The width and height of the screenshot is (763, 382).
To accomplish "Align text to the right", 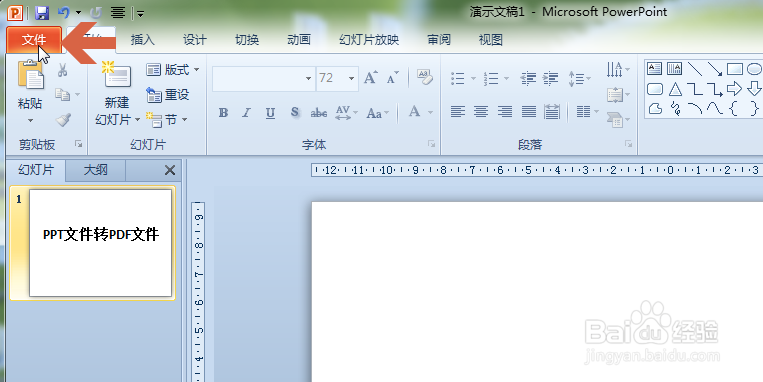I will pyautogui.click(x=505, y=112).
